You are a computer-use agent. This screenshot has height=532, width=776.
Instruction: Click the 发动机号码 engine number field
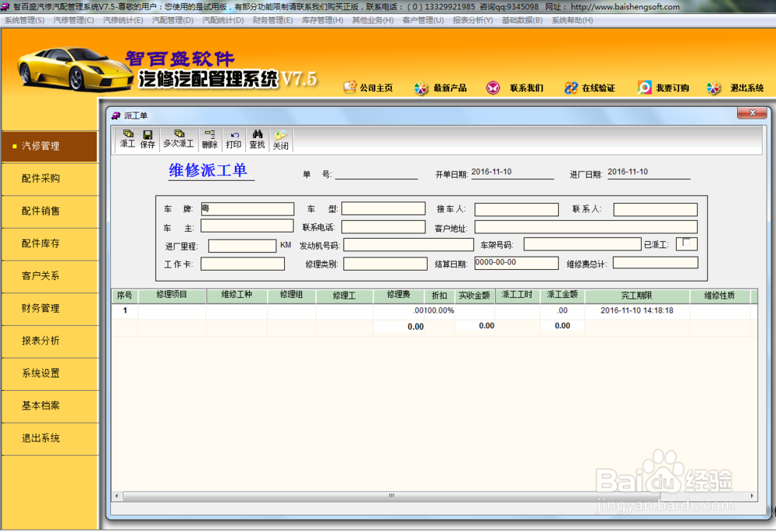409,245
